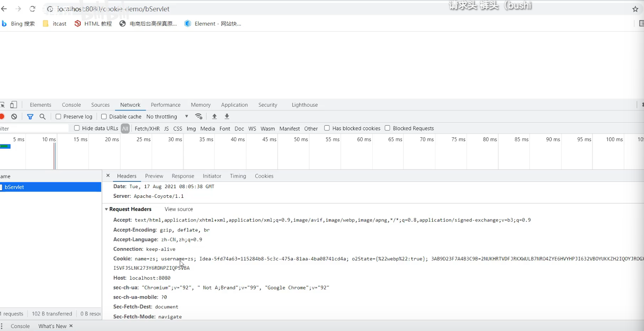Open 电商后台高保真原 bookmark

148,24
